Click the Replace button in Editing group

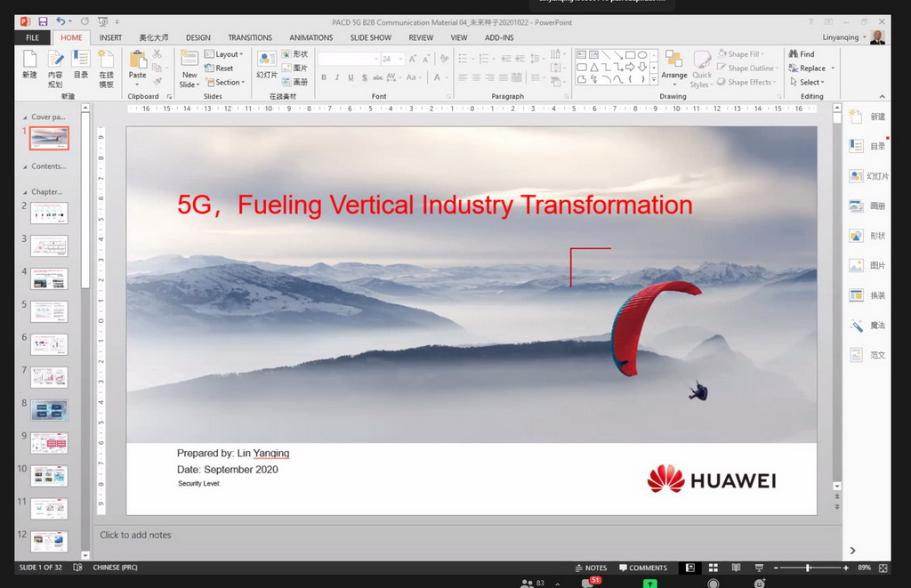point(811,68)
